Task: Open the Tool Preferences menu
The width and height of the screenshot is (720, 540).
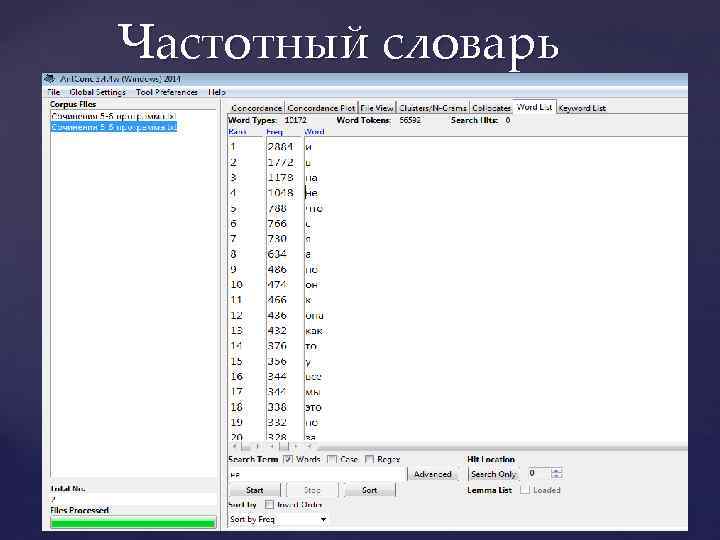Action: (167, 92)
